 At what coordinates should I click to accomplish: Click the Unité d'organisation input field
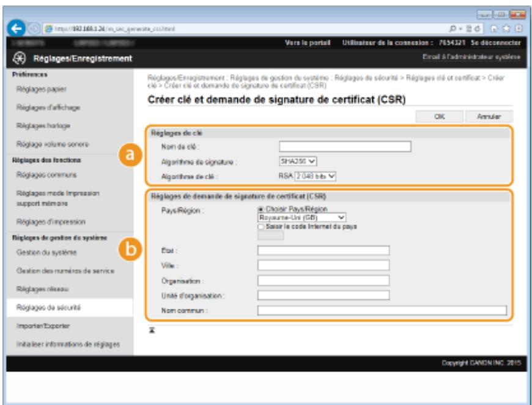point(323,295)
